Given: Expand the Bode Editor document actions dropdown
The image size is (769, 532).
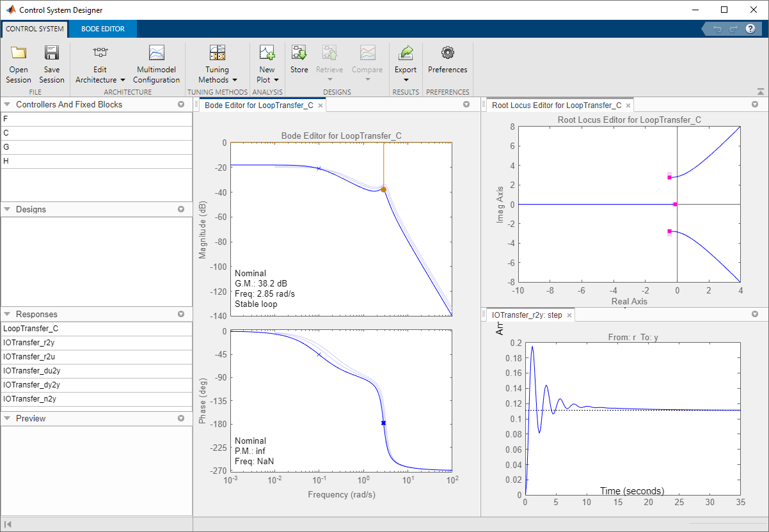Looking at the screenshot, I should [466, 105].
